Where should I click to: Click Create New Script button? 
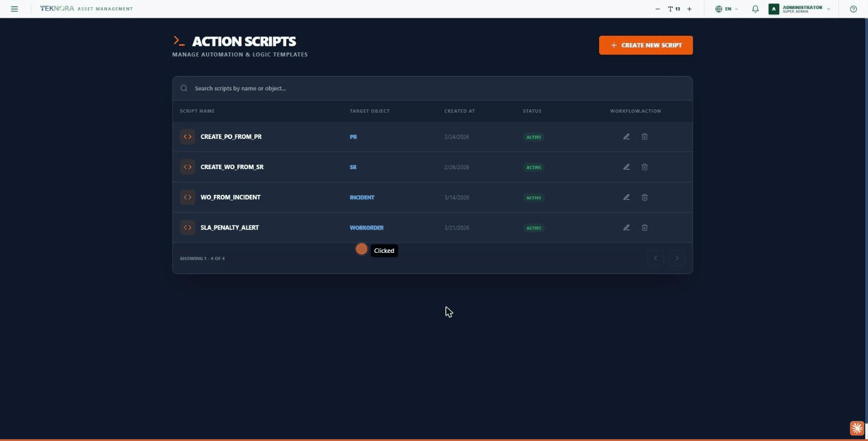(x=646, y=45)
